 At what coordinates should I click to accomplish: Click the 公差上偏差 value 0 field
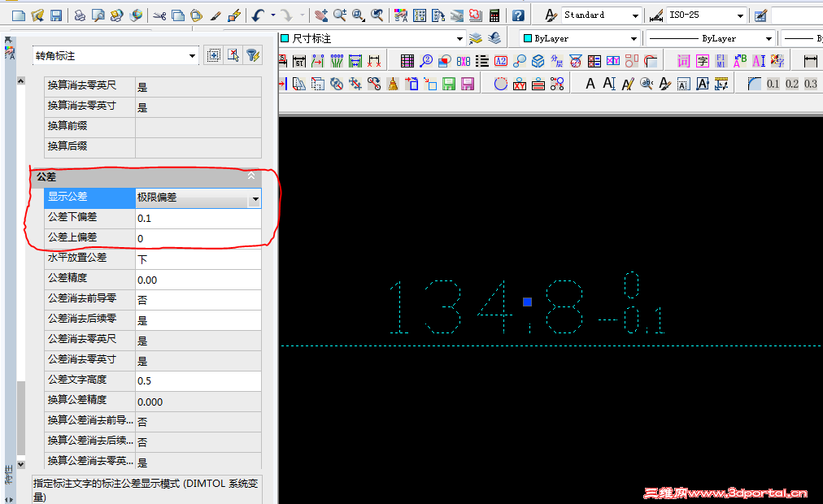tap(198, 239)
